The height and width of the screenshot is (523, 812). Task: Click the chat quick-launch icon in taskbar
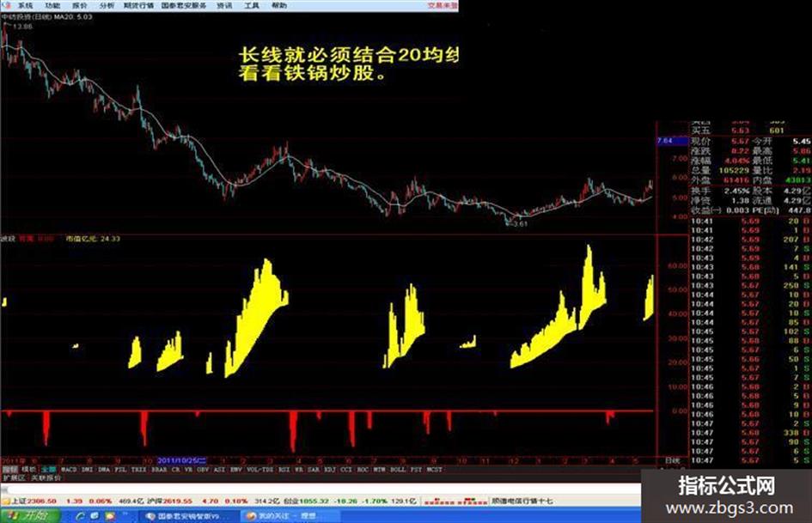110,516
